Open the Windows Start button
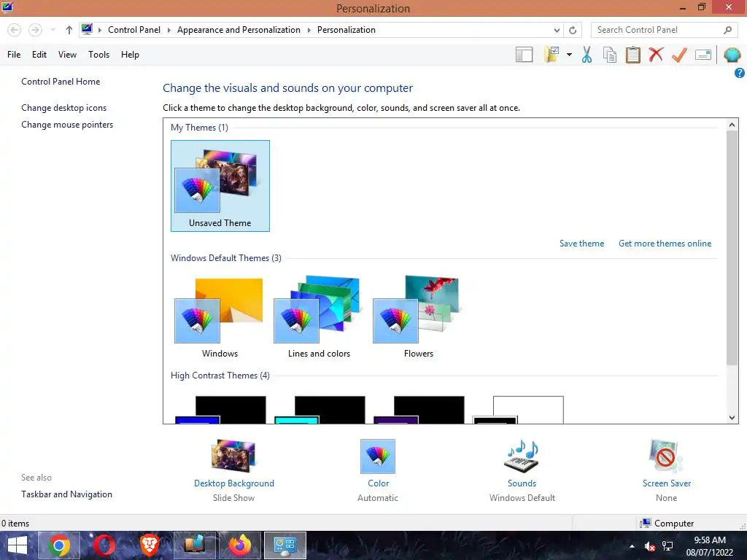 coord(18,545)
